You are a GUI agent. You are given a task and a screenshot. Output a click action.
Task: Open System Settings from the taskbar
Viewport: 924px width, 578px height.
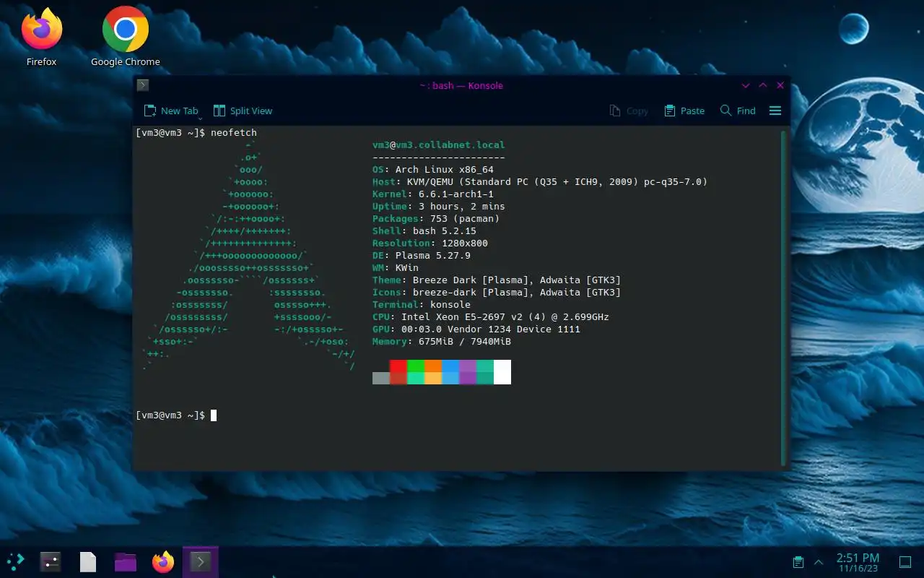click(x=51, y=561)
